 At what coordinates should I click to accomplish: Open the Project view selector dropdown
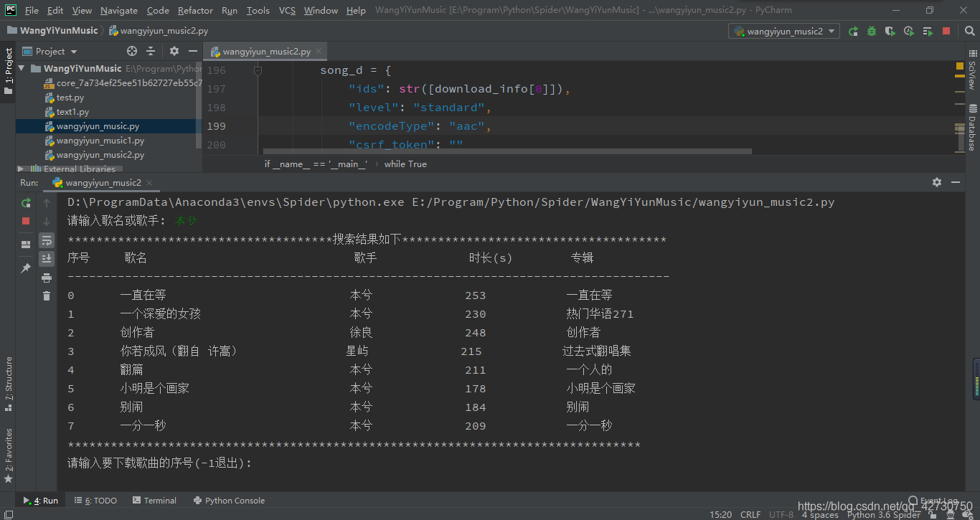pyautogui.click(x=50, y=51)
